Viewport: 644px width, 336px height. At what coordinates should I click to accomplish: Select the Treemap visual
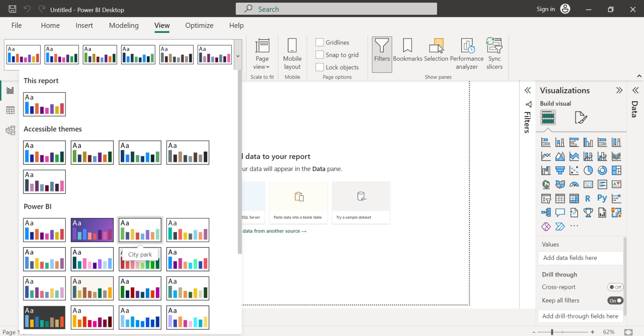tap(616, 170)
